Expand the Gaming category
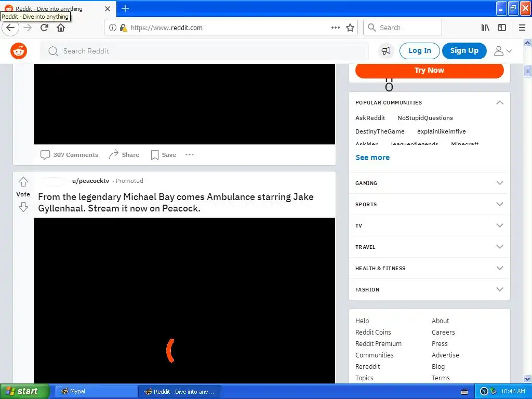Image resolution: width=532 pixels, height=399 pixels. [x=429, y=183]
